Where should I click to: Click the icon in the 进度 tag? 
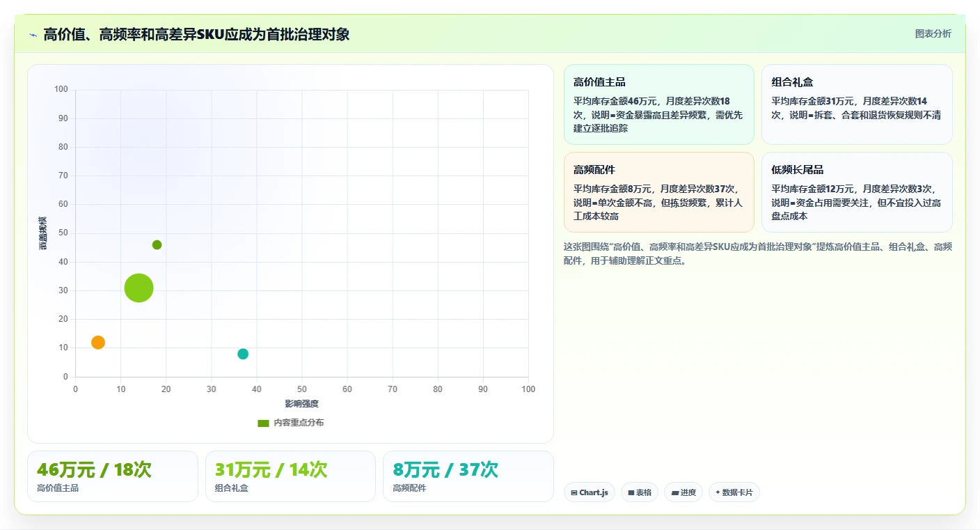click(675, 492)
